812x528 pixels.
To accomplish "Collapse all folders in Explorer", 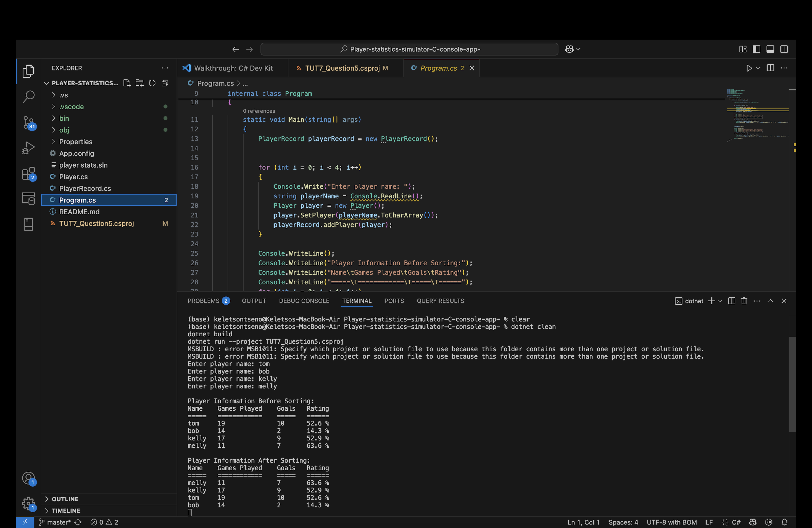I will coord(165,83).
